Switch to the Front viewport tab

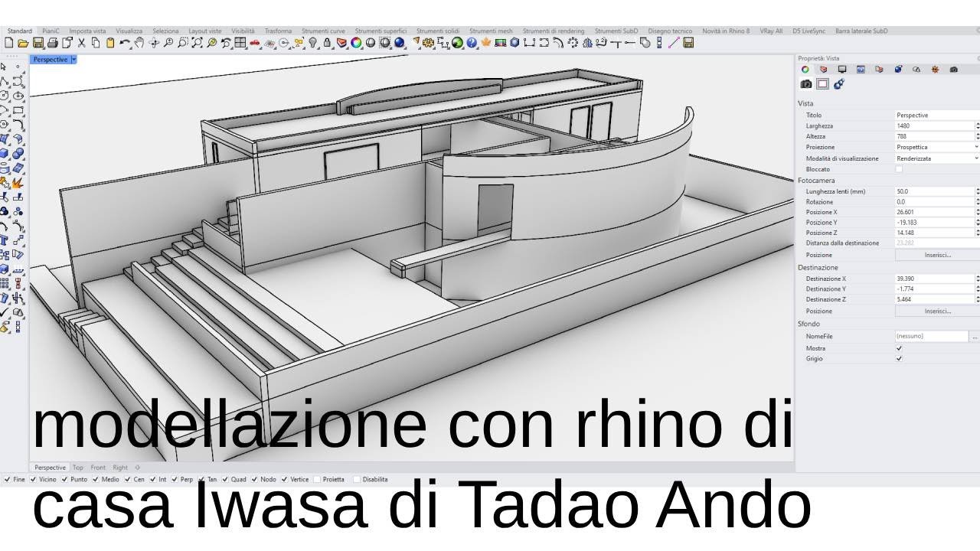click(98, 468)
